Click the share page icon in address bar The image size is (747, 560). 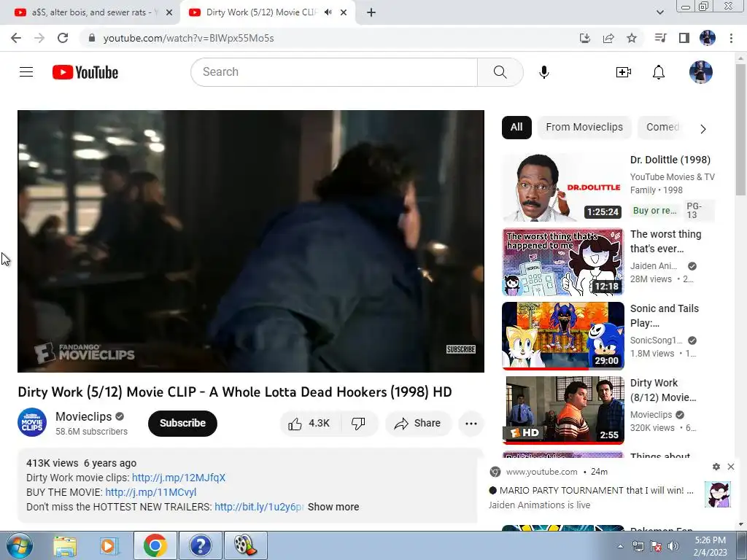point(608,38)
